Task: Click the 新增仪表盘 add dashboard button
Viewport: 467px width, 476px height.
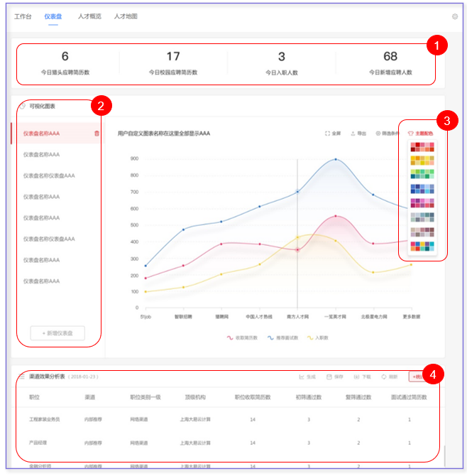Action: coord(57,333)
